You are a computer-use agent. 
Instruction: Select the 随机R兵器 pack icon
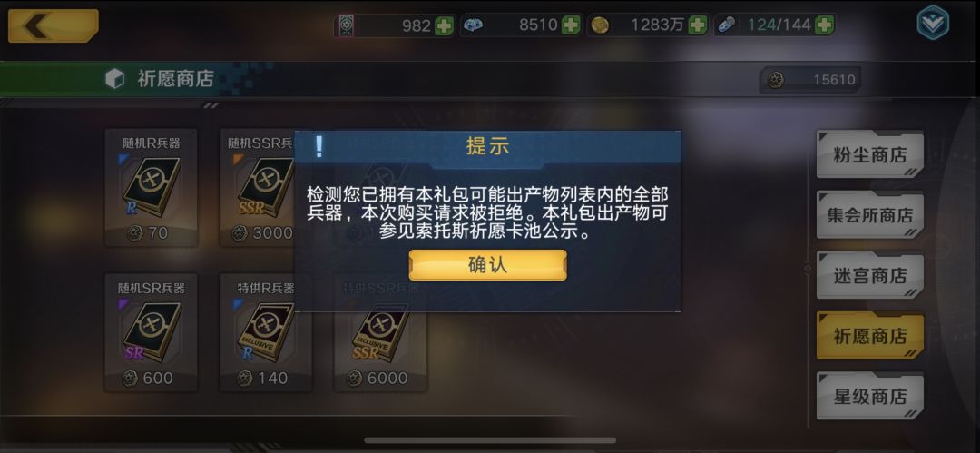(x=152, y=188)
